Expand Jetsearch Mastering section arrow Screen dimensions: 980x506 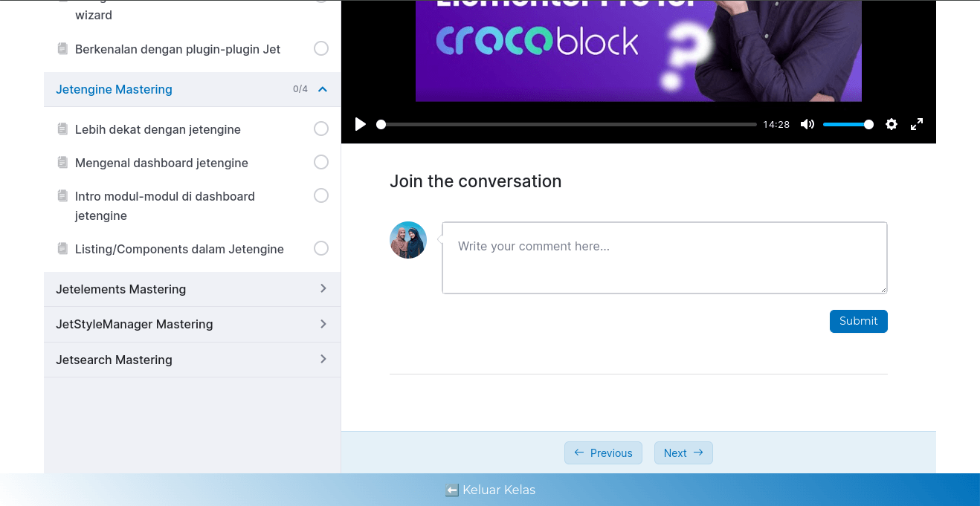(x=323, y=359)
